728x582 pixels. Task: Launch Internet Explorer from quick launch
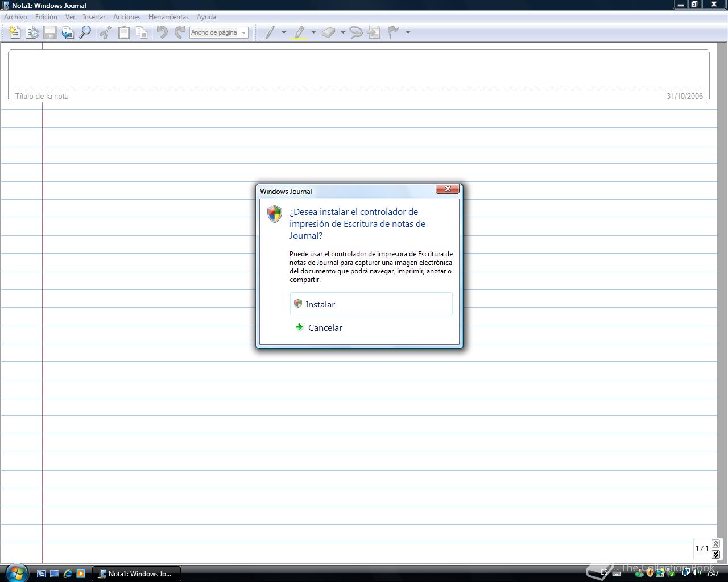[68, 573]
